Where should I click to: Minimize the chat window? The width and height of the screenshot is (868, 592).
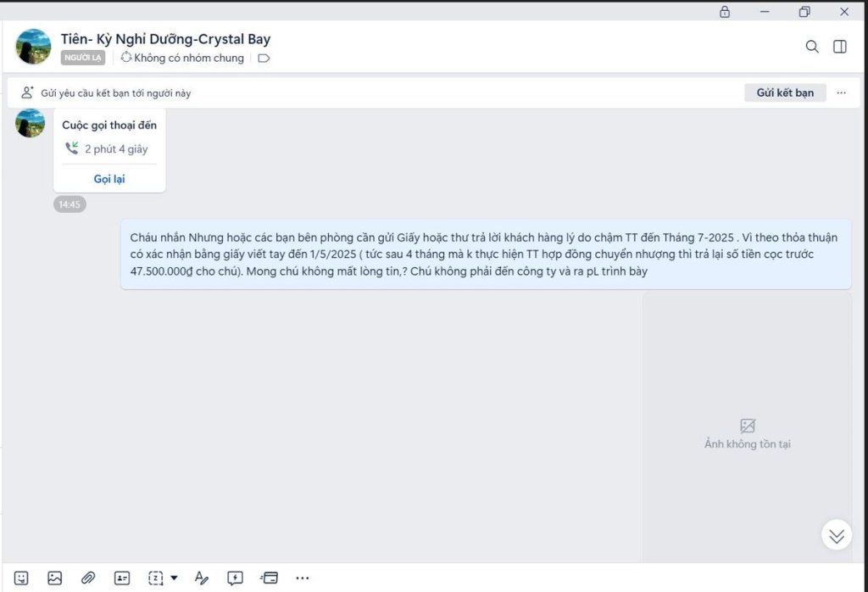point(765,12)
